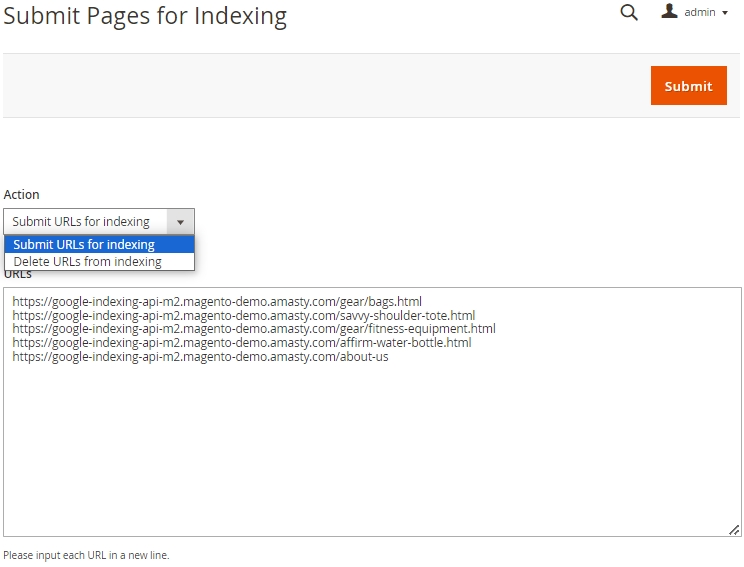The height and width of the screenshot is (567, 744).
Task: Click the Action field label
Action: (x=21, y=195)
